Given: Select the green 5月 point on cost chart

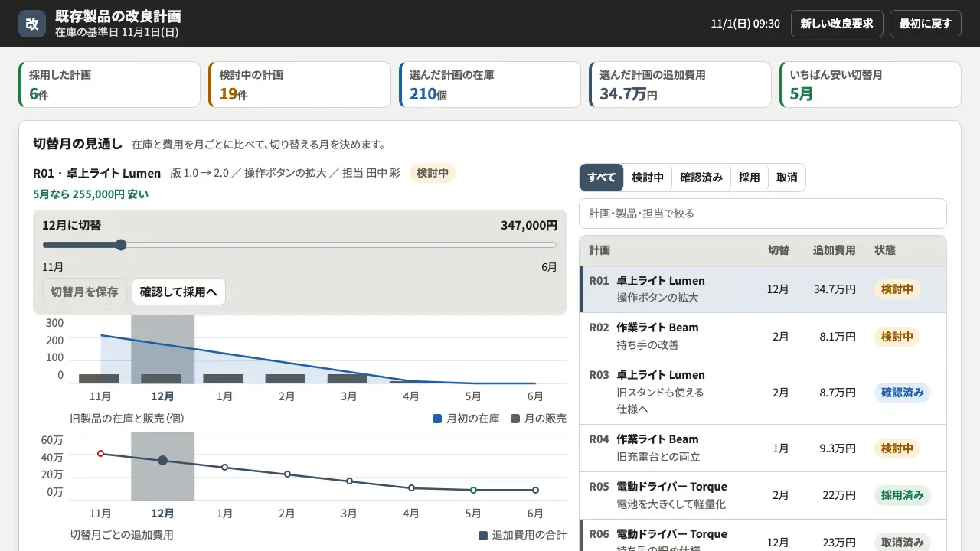Looking at the screenshot, I should 473,490.
